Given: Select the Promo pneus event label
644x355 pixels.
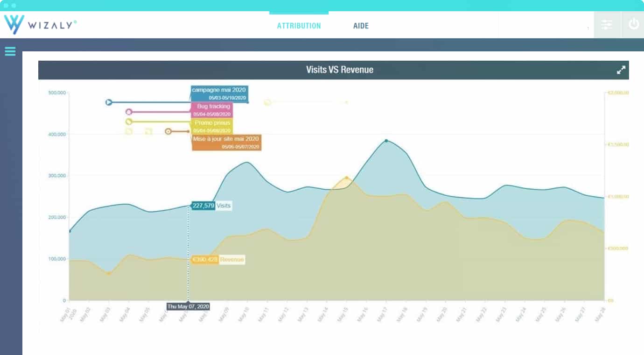Looking at the screenshot, I should tap(212, 126).
